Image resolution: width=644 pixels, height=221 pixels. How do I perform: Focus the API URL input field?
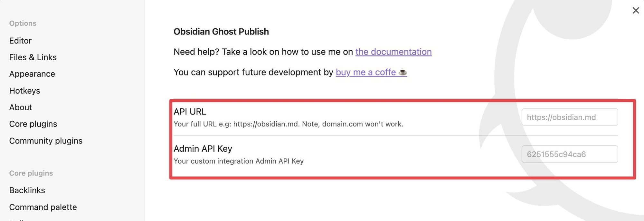(x=569, y=117)
